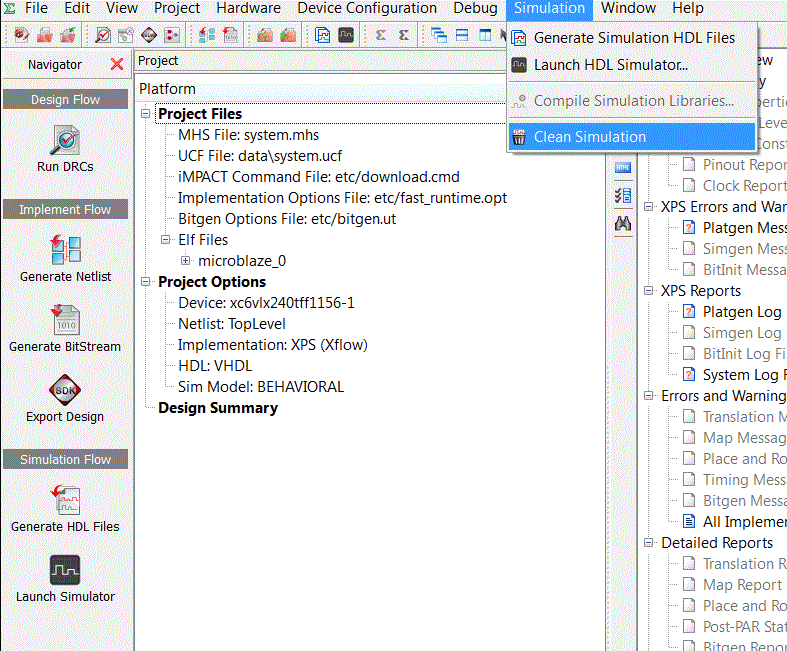The height and width of the screenshot is (651, 787).
Task: Close the Navigator panel with red X
Action: (117, 64)
